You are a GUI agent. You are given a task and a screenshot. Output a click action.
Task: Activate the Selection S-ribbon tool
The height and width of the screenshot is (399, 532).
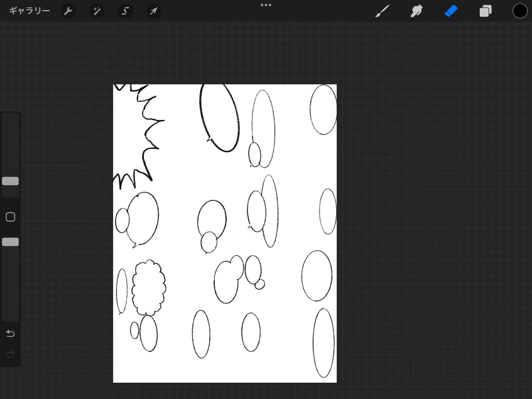(x=125, y=11)
